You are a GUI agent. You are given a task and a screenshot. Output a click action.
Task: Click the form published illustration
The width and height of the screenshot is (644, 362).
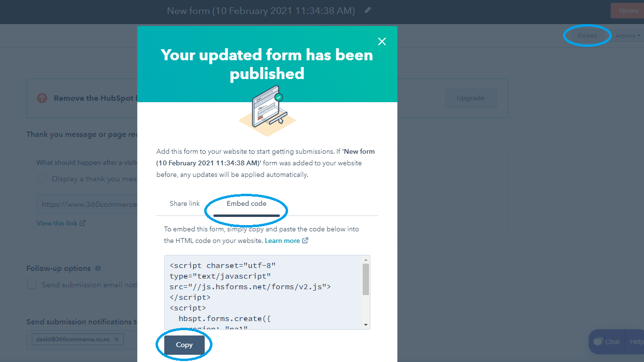(x=267, y=111)
